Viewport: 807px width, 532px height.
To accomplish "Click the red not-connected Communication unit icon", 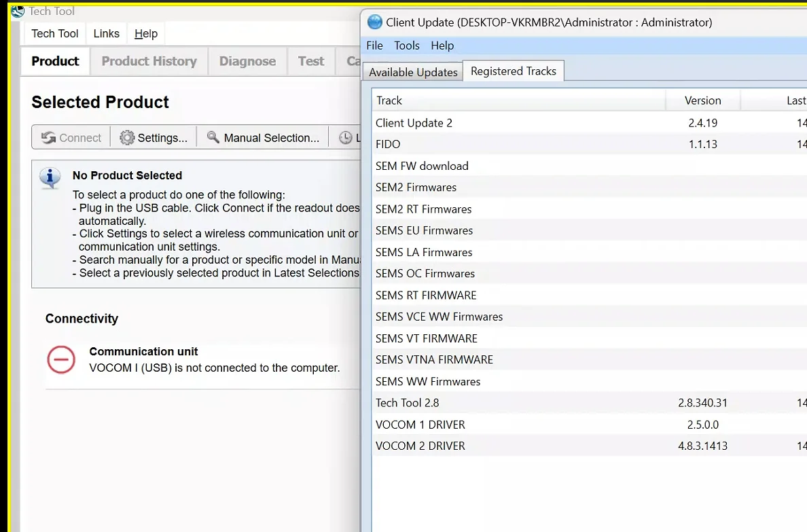I will click(x=61, y=359).
